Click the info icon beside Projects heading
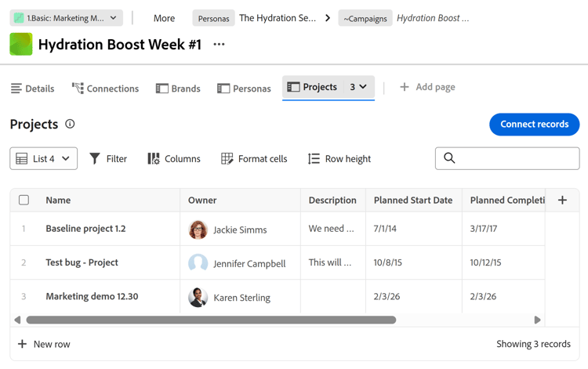Viewport: 588px width, 369px height. [70, 124]
